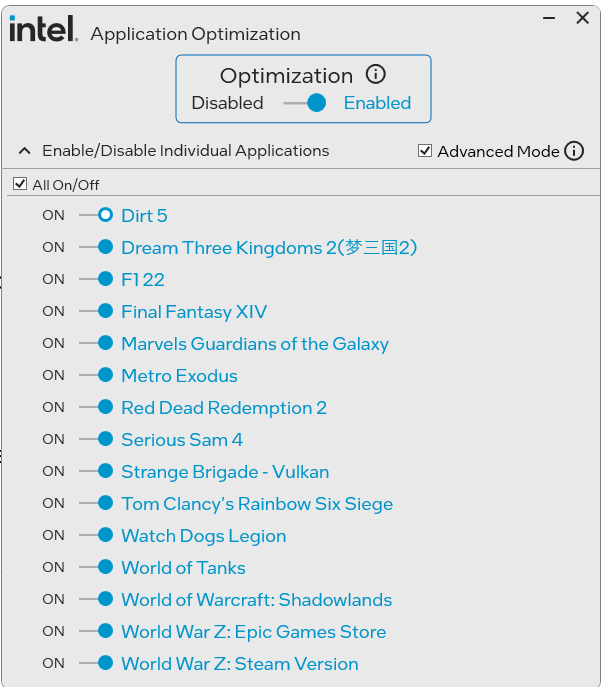Close the Application Optimization window
602x687 pixels.
point(582,18)
